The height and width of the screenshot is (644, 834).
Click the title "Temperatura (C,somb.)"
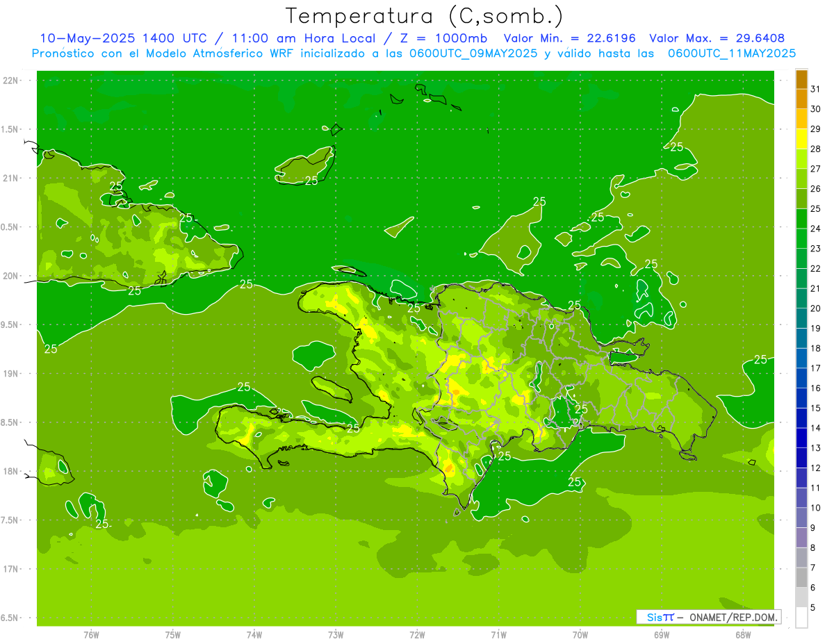click(x=424, y=16)
